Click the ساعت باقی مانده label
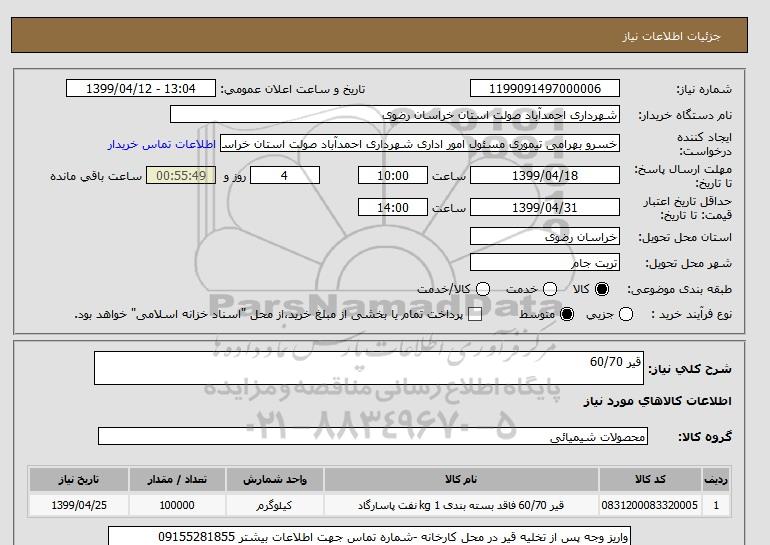Image resolution: width=770 pixels, height=545 pixels. tap(96, 176)
